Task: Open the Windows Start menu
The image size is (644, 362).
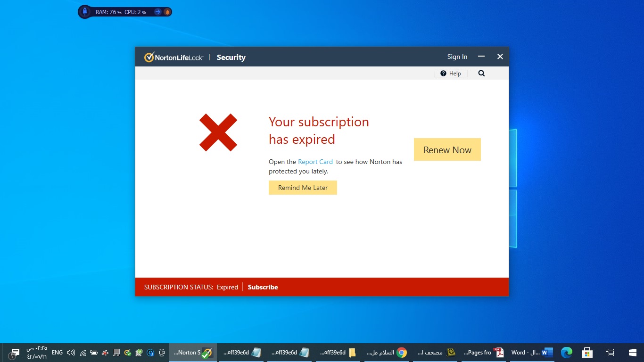Action: (x=633, y=353)
